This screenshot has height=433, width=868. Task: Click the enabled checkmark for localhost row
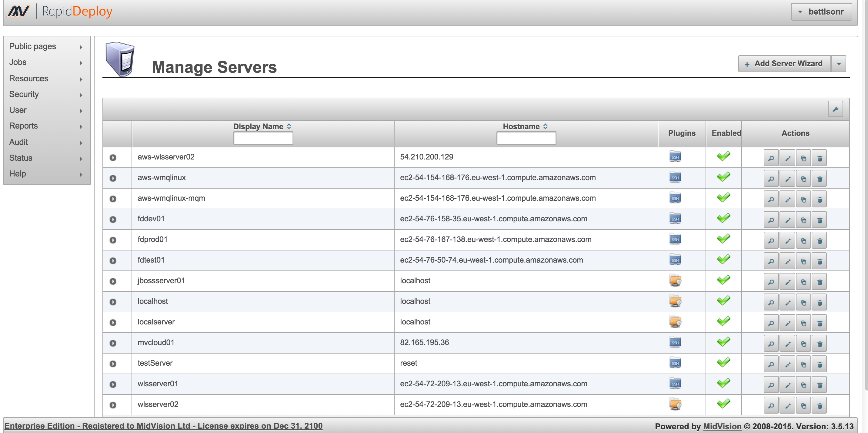point(723,300)
